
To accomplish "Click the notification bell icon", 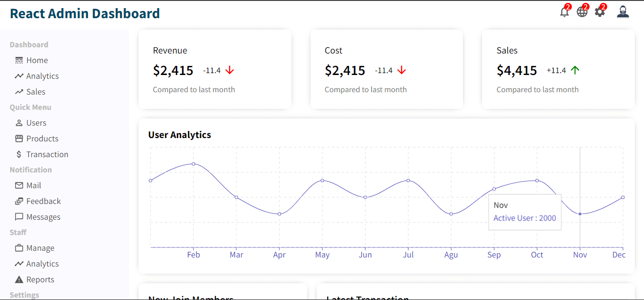I will tap(564, 12).
